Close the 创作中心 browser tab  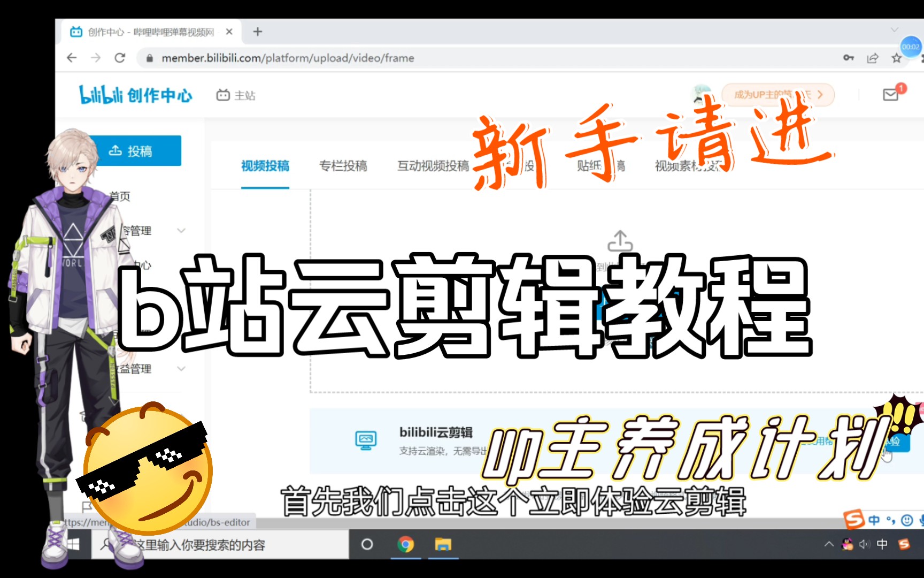point(229,32)
